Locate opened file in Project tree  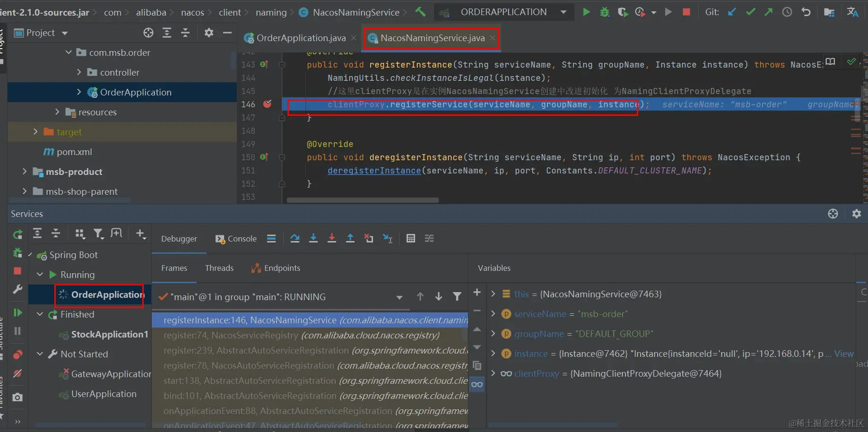[x=148, y=33]
